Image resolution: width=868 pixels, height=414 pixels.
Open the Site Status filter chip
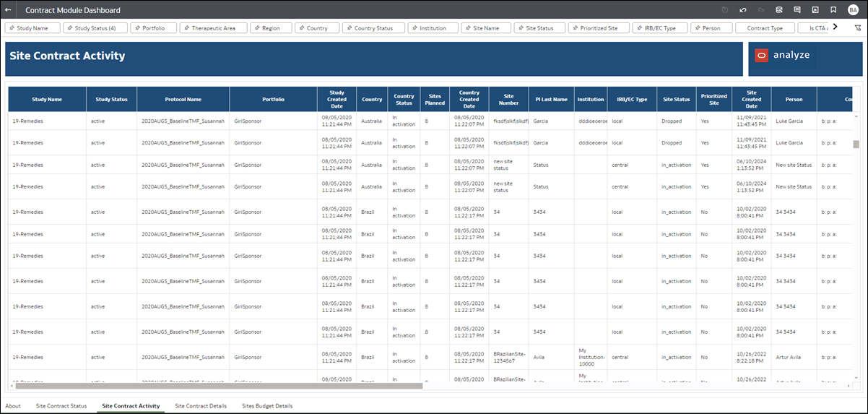point(539,28)
